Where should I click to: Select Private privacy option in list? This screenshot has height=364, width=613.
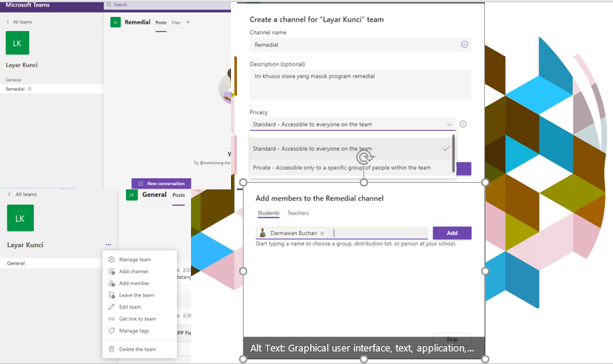tap(351, 167)
